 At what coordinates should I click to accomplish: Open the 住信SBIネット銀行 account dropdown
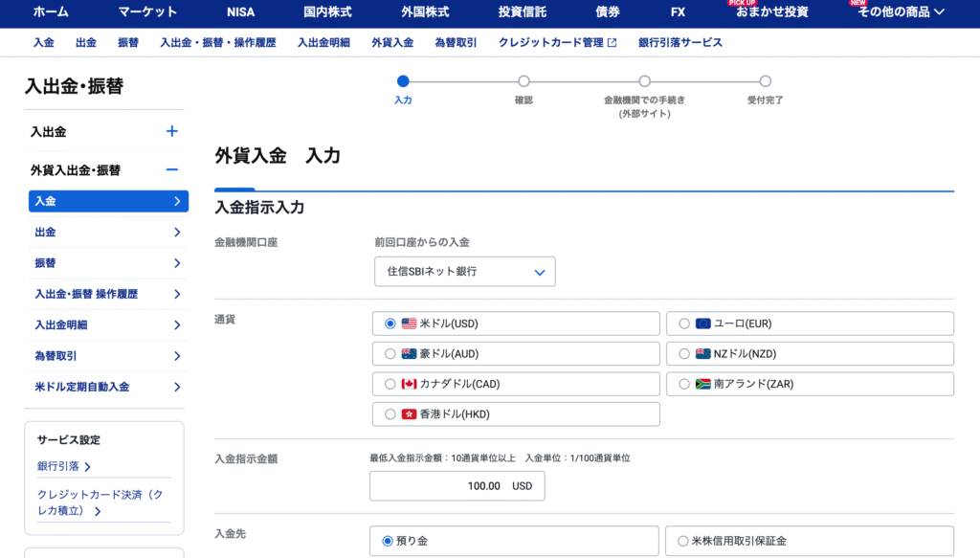tap(464, 272)
